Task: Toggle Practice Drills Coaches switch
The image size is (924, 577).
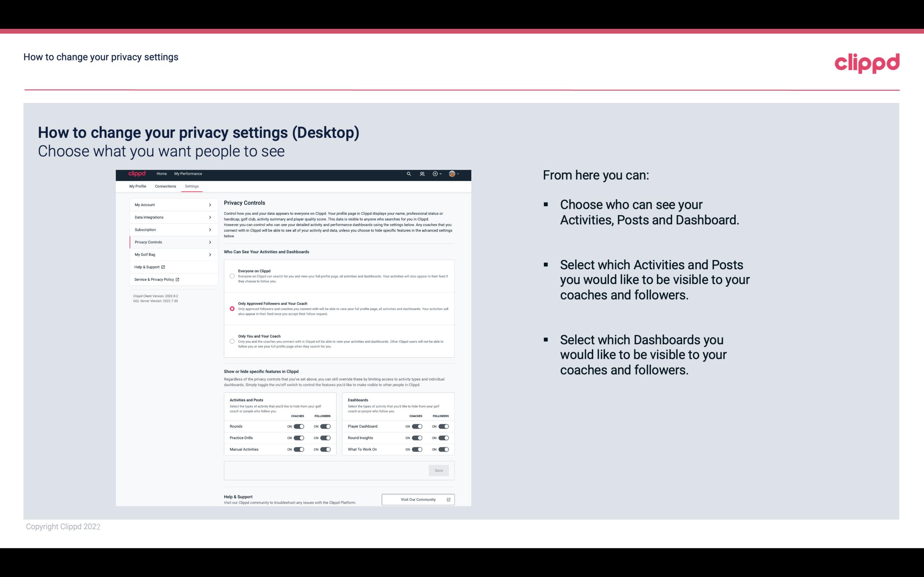Action: [298, 437]
